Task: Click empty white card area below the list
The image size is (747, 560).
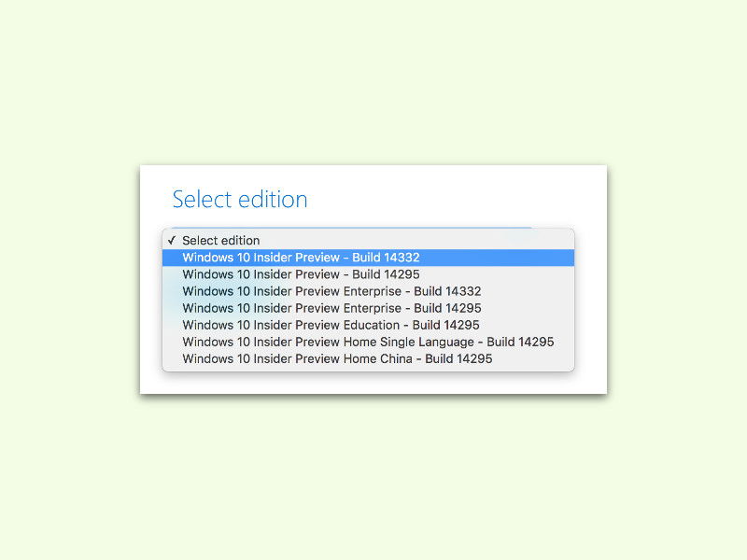Action: tap(373, 384)
